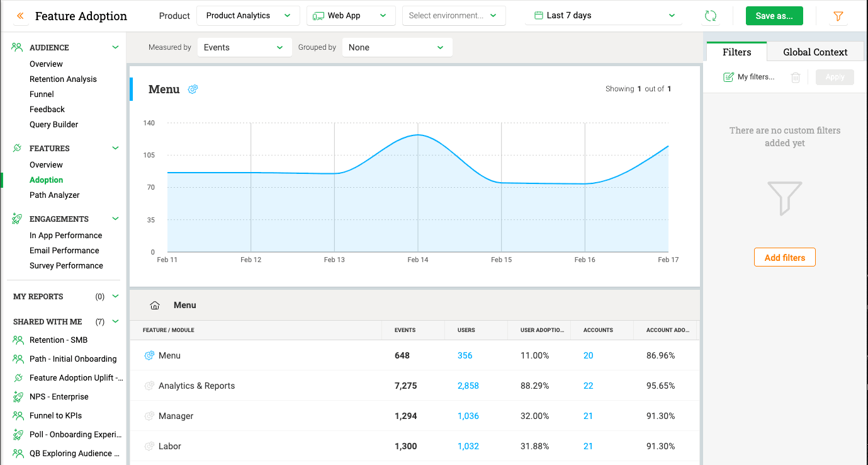Viewport: 868px width, 465px height.
Task: Open Feedback under Audience
Action: (x=47, y=109)
